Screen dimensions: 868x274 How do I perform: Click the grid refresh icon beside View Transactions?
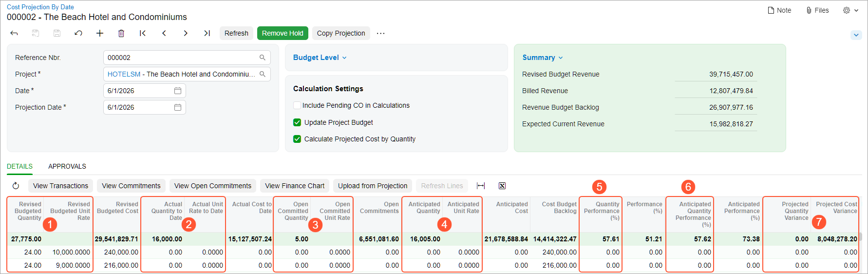pyautogui.click(x=16, y=186)
